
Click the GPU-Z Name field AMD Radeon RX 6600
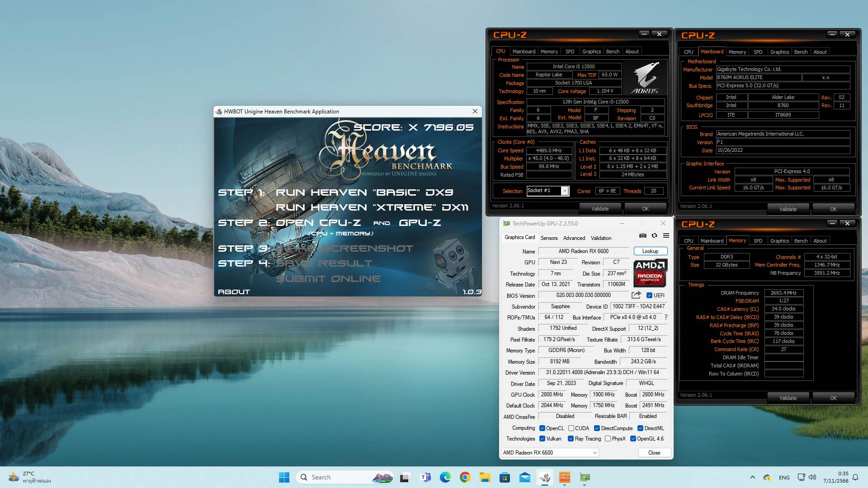583,251
